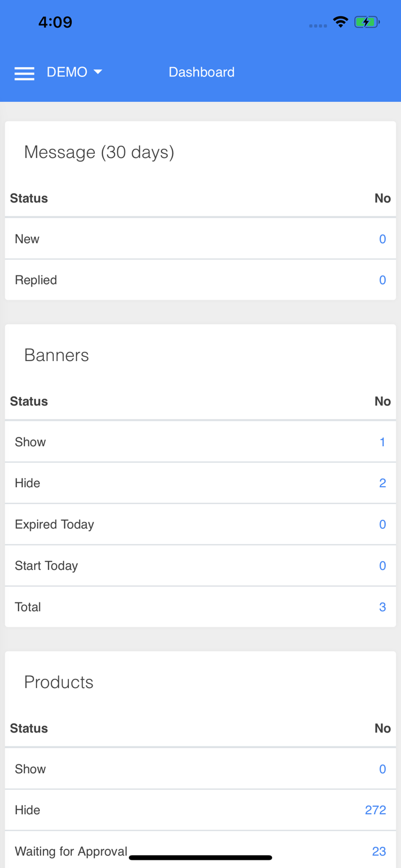The height and width of the screenshot is (868, 401).
Task: Expand the Banners section header
Action: [x=56, y=355]
